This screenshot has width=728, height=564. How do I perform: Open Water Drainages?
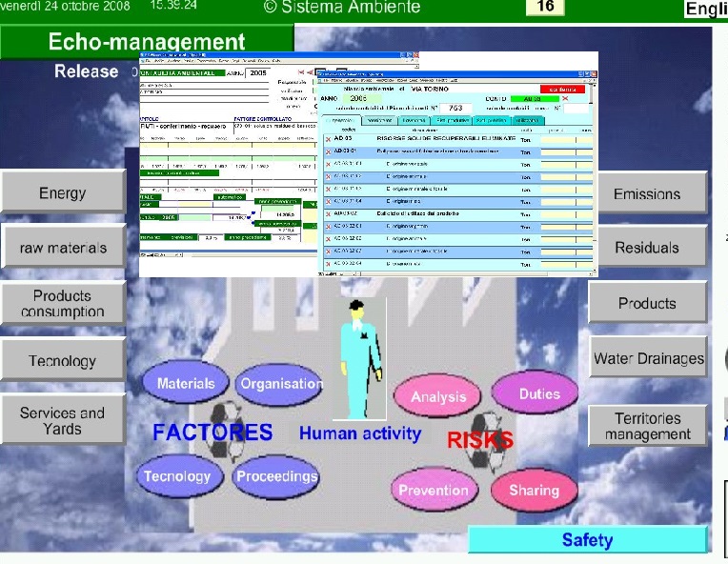coord(649,359)
